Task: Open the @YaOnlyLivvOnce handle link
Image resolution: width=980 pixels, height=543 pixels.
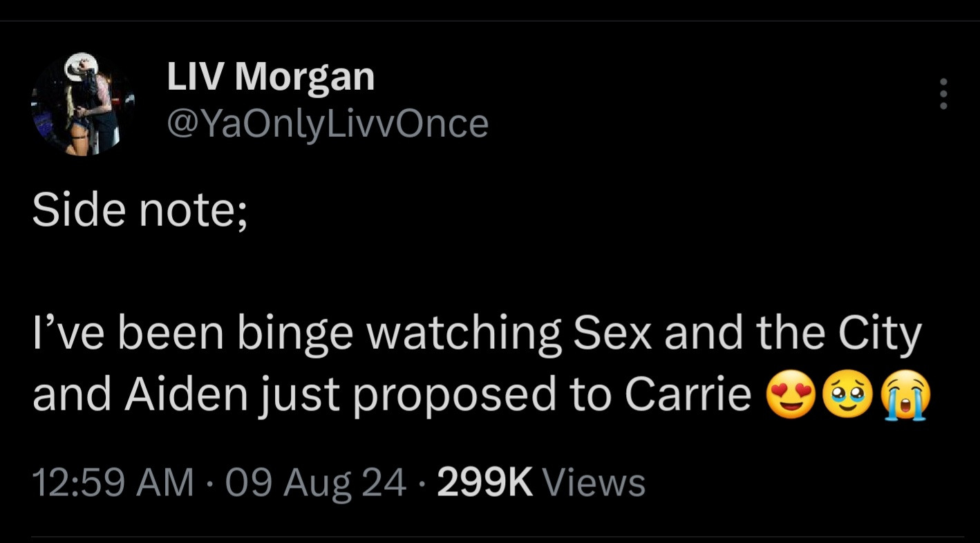Action: 327,123
